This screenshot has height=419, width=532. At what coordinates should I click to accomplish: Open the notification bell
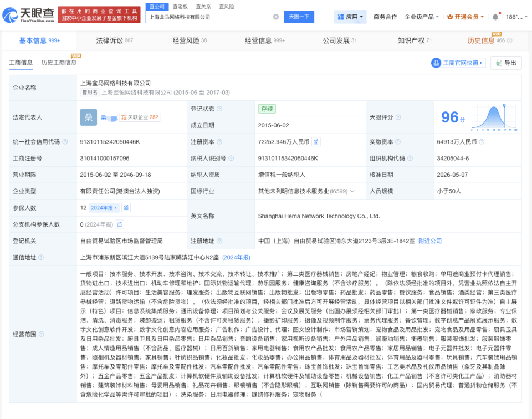[x=495, y=17]
